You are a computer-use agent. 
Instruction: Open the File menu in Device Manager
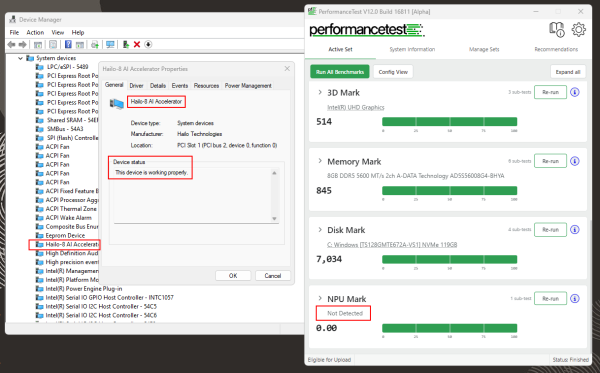click(14, 33)
